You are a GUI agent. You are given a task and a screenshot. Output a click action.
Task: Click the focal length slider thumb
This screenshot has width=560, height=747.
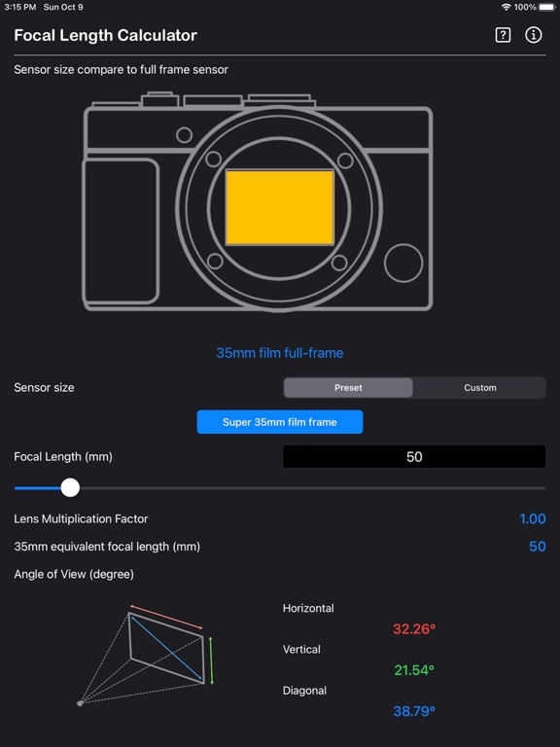[x=70, y=488]
